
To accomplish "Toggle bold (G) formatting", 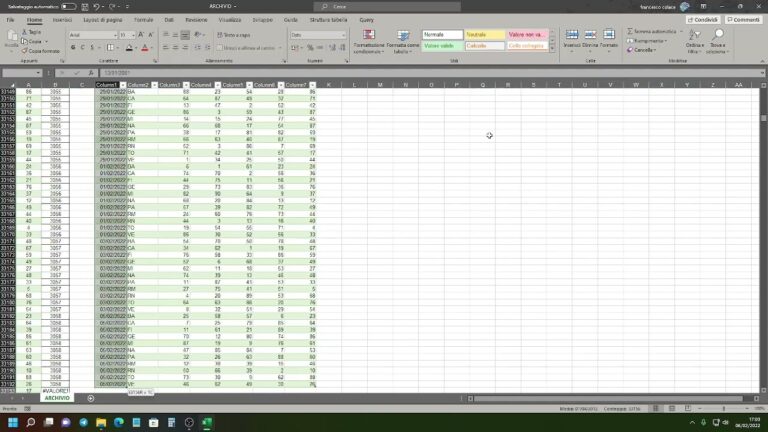I will (73, 48).
